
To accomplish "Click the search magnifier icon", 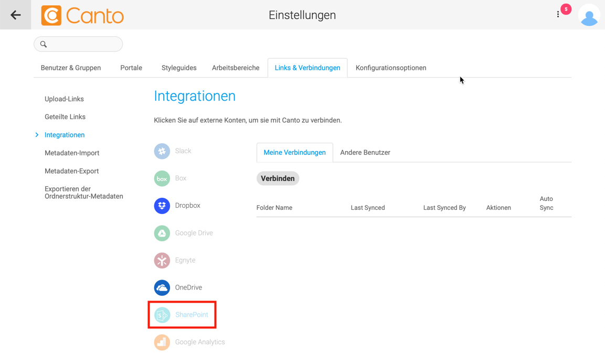I will pyautogui.click(x=44, y=45).
